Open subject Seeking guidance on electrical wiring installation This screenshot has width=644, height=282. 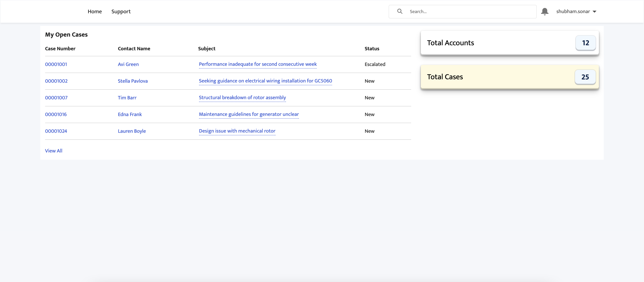(x=265, y=81)
